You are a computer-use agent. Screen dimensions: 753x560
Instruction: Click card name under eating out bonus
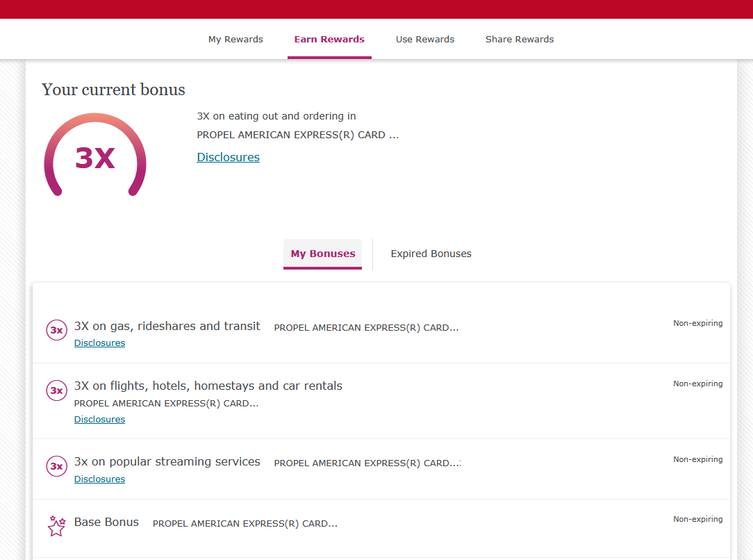(x=298, y=135)
